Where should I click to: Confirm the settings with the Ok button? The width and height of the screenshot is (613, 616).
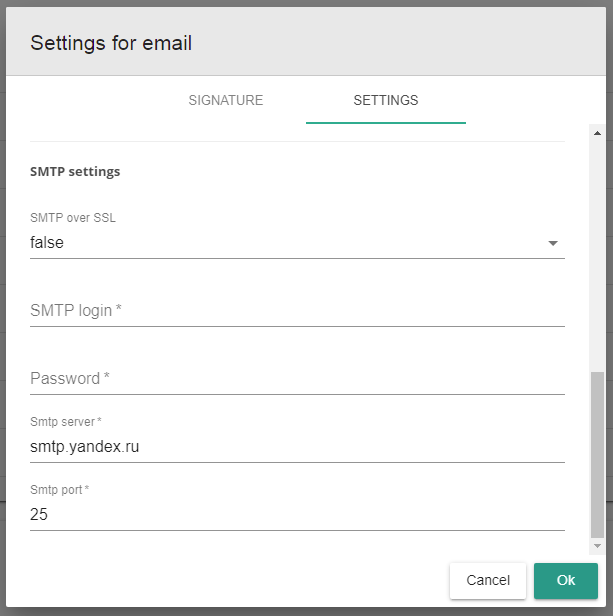click(565, 580)
